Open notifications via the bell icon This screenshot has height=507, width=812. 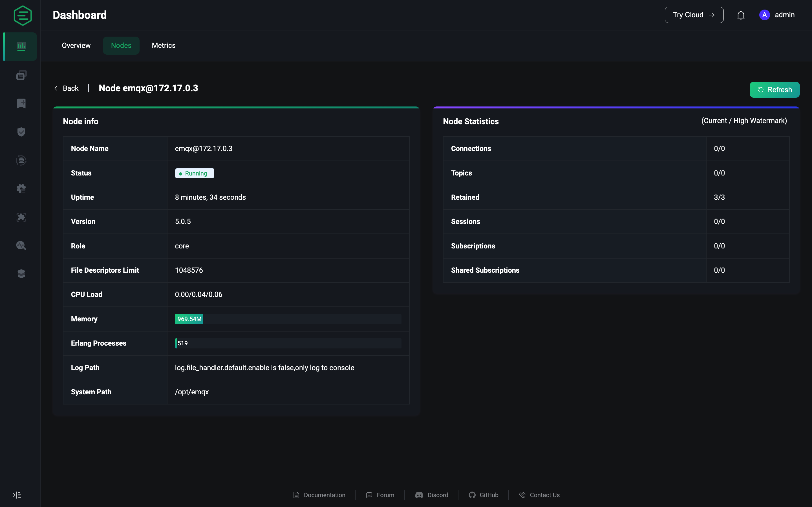tap(741, 15)
